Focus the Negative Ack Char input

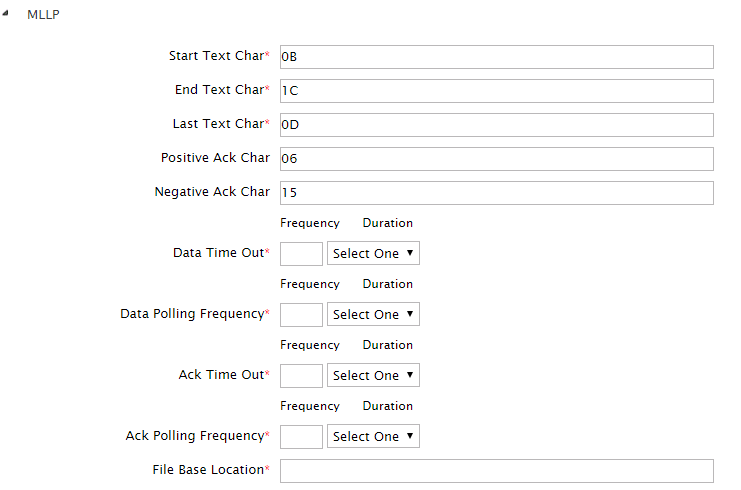pos(496,193)
